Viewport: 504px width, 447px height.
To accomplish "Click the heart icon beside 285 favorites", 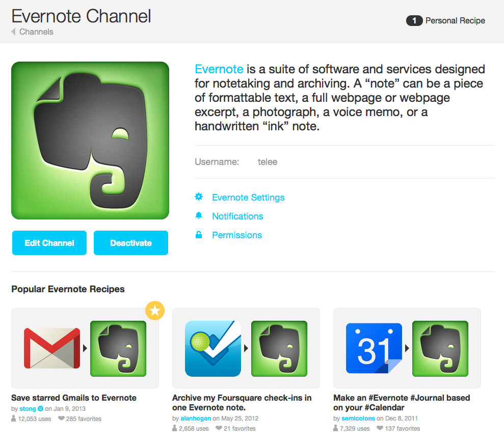I will pos(62,419).
